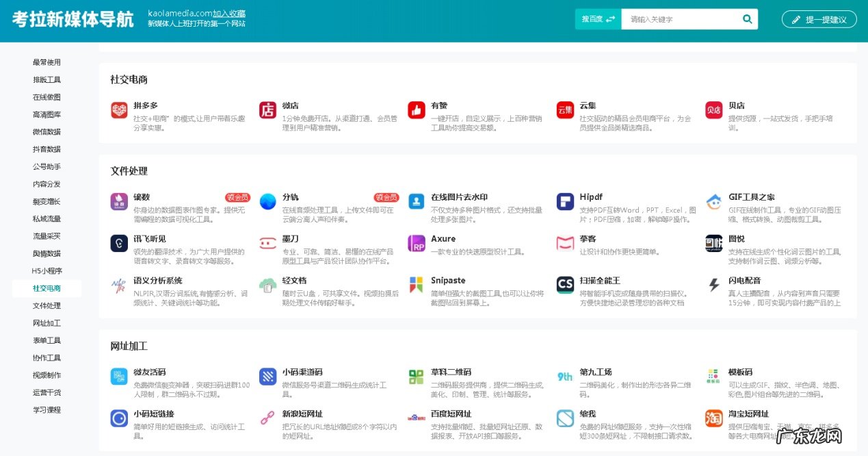The height and width of the screenshot is (456, 868).
Task: Click the 微店 store icon
Action: [x=267, y=110]
